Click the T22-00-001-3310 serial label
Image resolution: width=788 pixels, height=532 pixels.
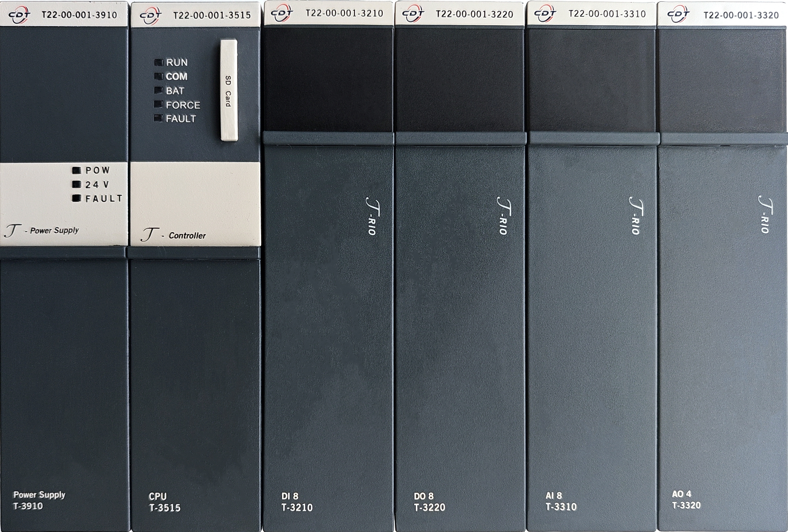[x=607, y=14]
